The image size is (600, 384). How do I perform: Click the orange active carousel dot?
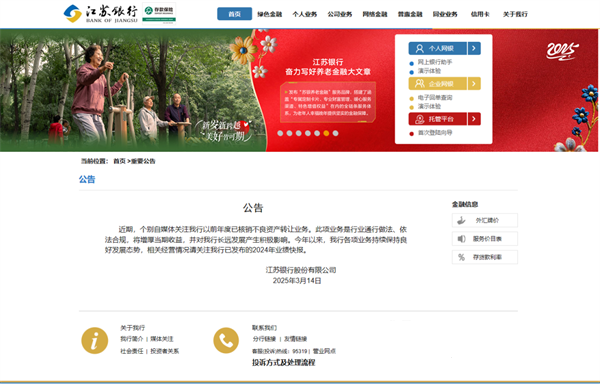point(326,133)
